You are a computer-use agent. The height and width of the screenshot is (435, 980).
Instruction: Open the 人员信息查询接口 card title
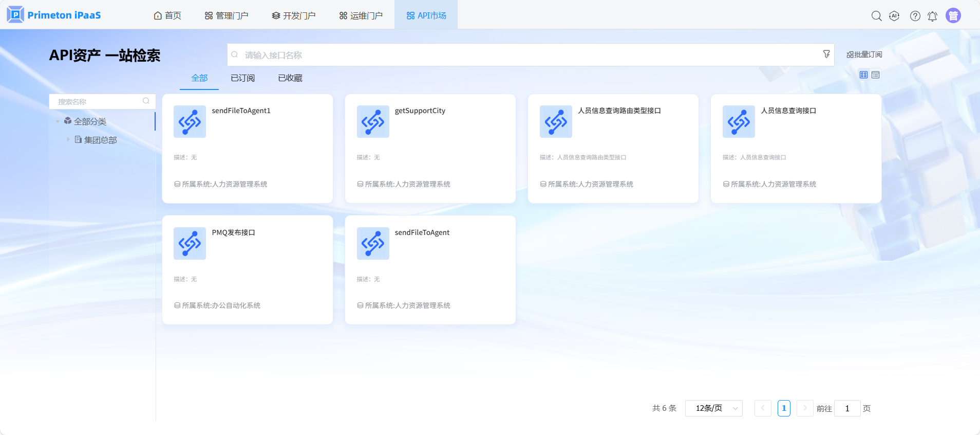(x=788, y=111)
